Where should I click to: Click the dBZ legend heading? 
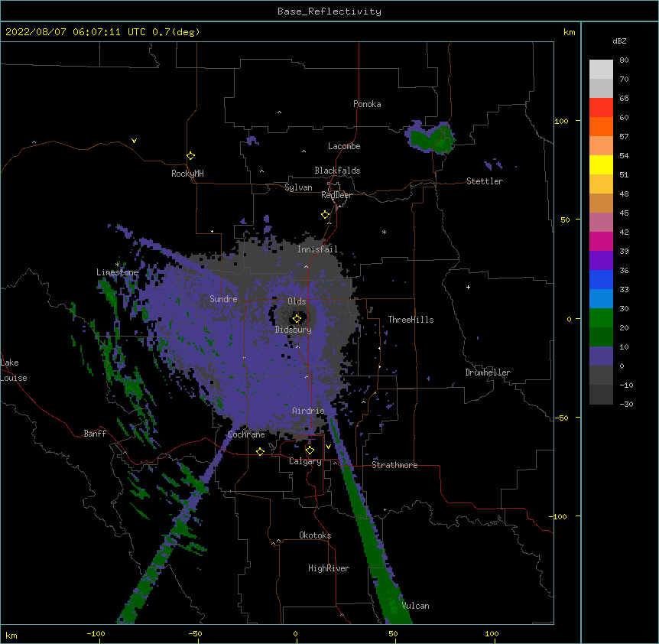[x=619, y=41]
